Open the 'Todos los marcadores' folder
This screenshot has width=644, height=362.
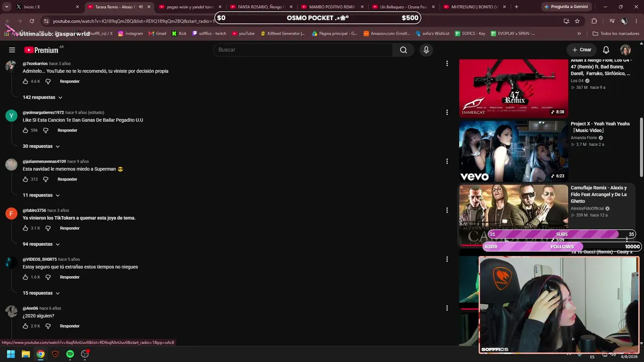point(616,34)
